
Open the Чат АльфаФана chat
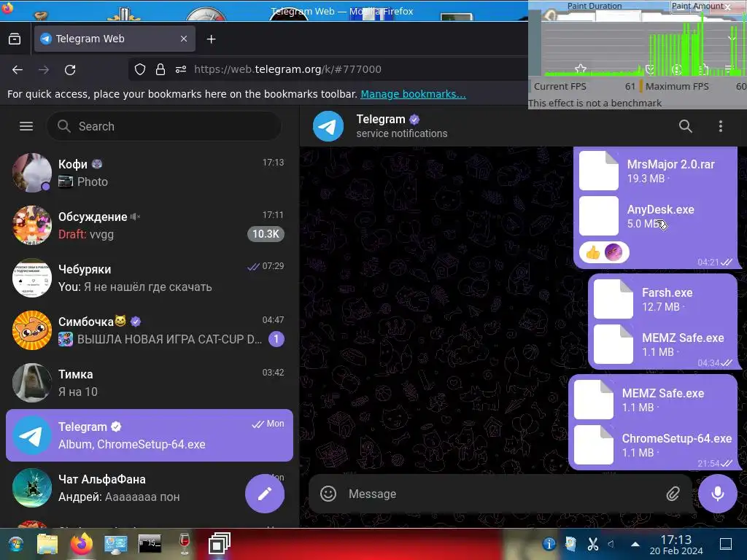coord(150,488)
